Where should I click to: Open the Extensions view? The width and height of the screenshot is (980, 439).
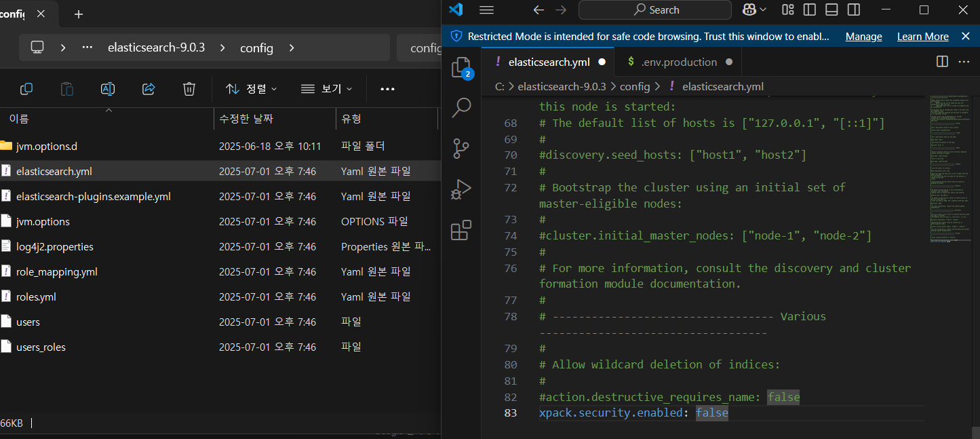tap(461, 230)
